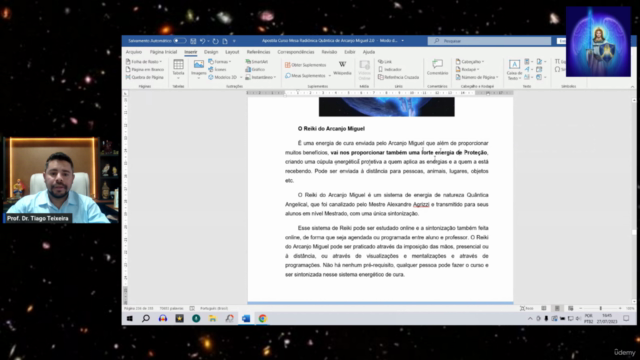Click the zoom slider in the status bar
The height and width of the screenshot is (360, 640).
[x=600, y=308]
